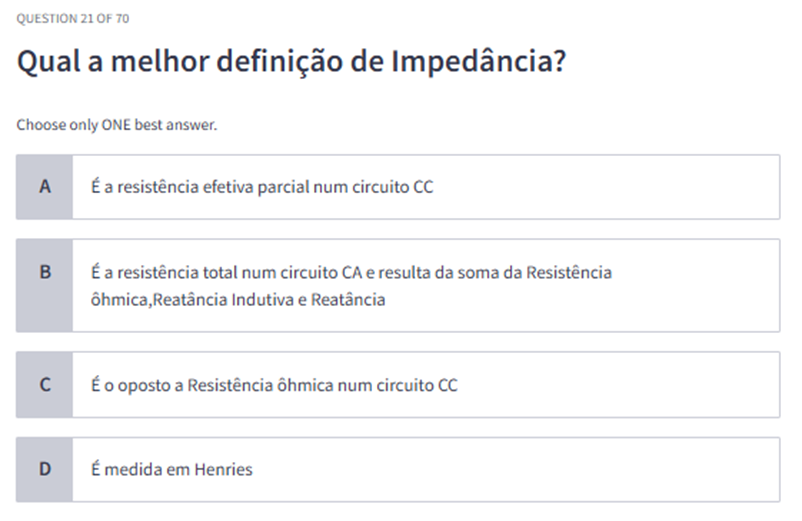
Task: Select answer option letter C
Action: pyautogui.click(x=44, y=385)
